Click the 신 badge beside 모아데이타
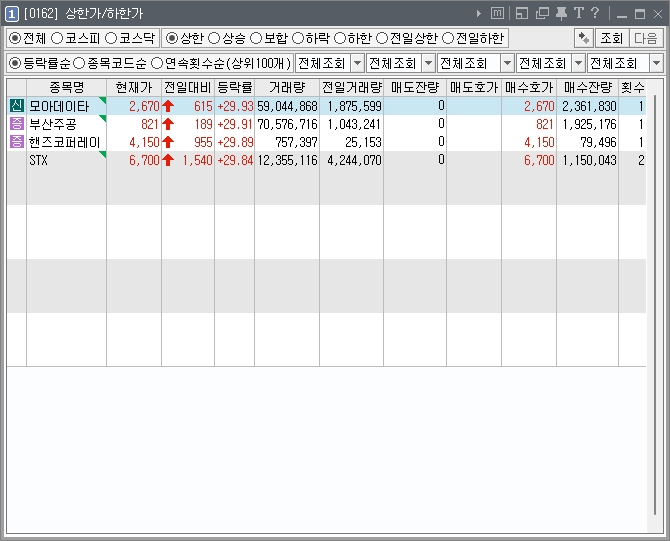The width and height of the screenshot is (670, 541). pyautogui.click(x=17, y=106)
